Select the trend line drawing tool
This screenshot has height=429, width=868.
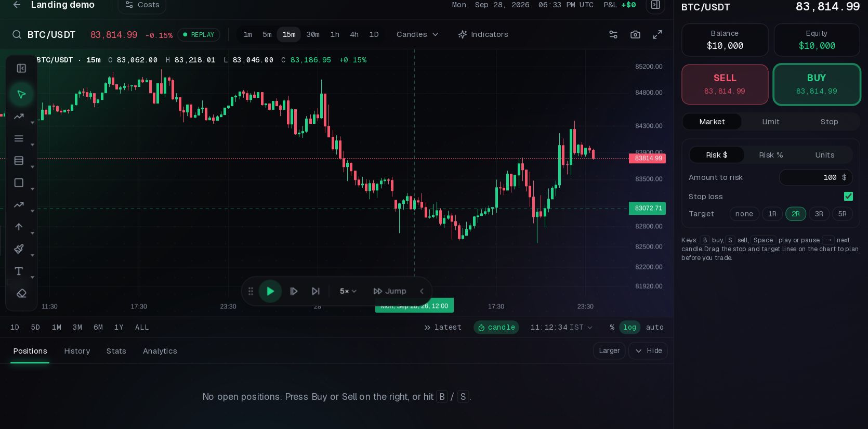tap(19, 116)
